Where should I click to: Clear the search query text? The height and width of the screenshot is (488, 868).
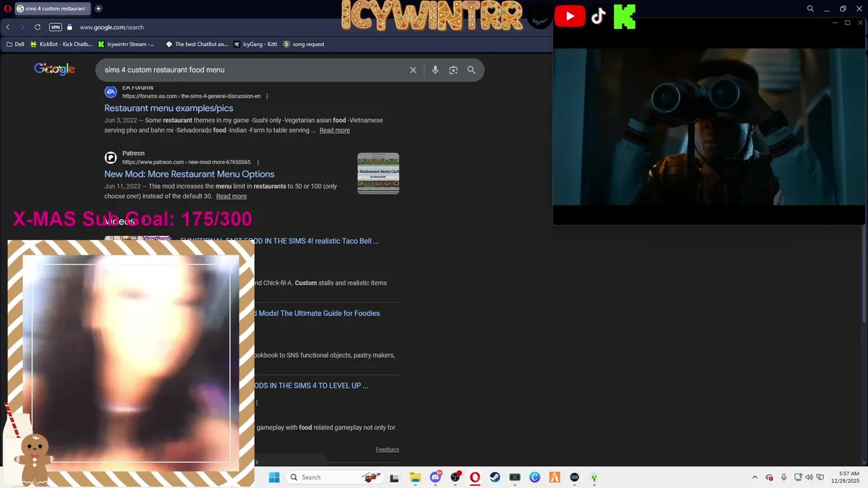tap(413, 70)
